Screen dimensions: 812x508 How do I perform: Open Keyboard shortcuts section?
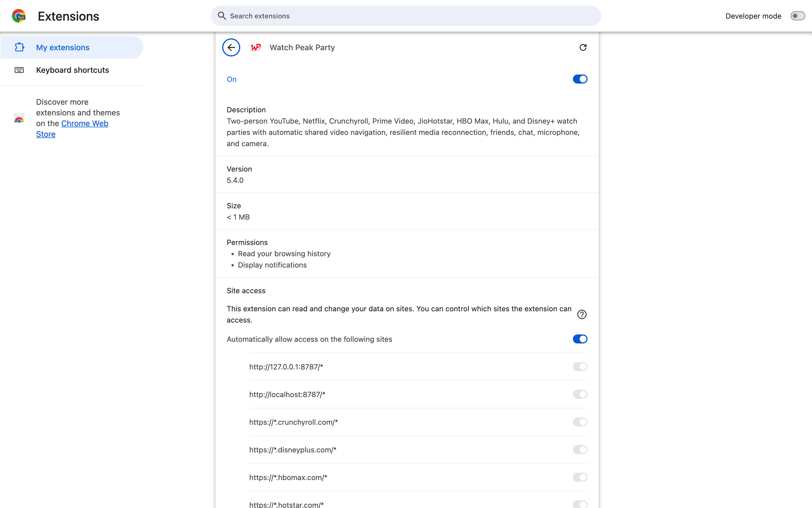coord(72,70)
